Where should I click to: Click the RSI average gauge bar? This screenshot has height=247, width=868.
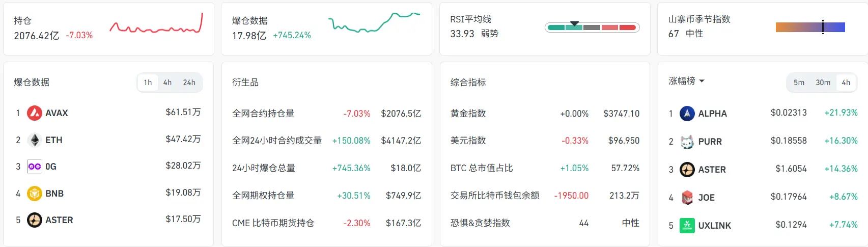[x=592, y=28]
